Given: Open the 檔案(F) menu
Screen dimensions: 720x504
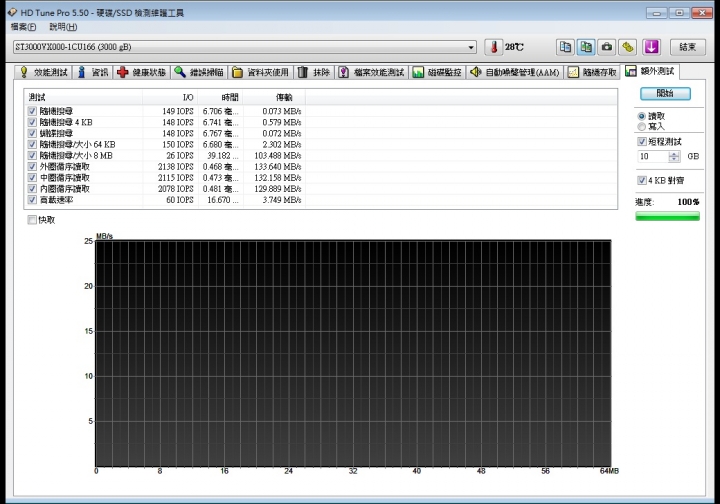Looking at the screenshot, I should 23,27.
